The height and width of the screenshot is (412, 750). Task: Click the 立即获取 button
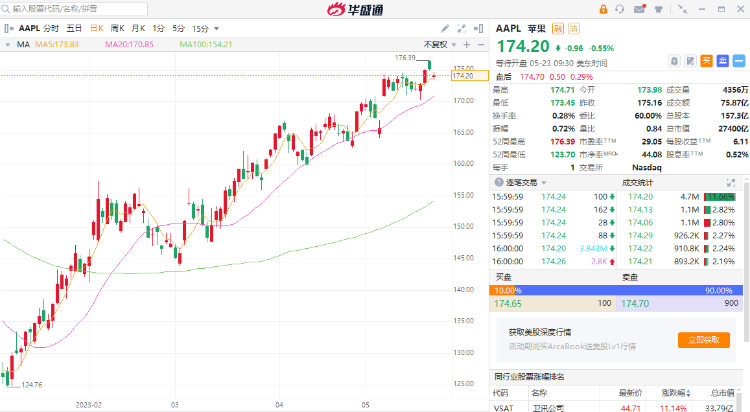click(704, 340)
